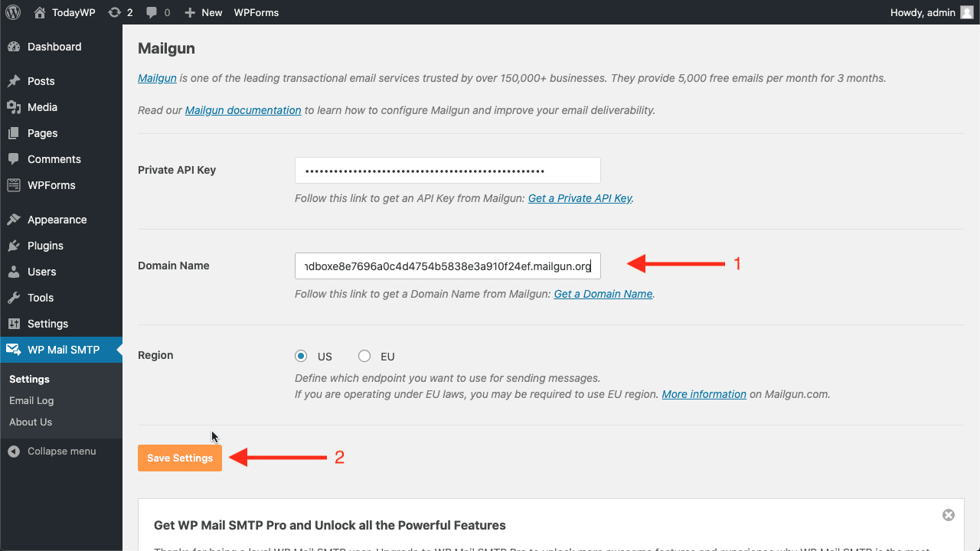Open the bold Settings submenu under WP Mail SMTP
The height and width of the screenshot is (551, 980).
[x=29, y=379]
